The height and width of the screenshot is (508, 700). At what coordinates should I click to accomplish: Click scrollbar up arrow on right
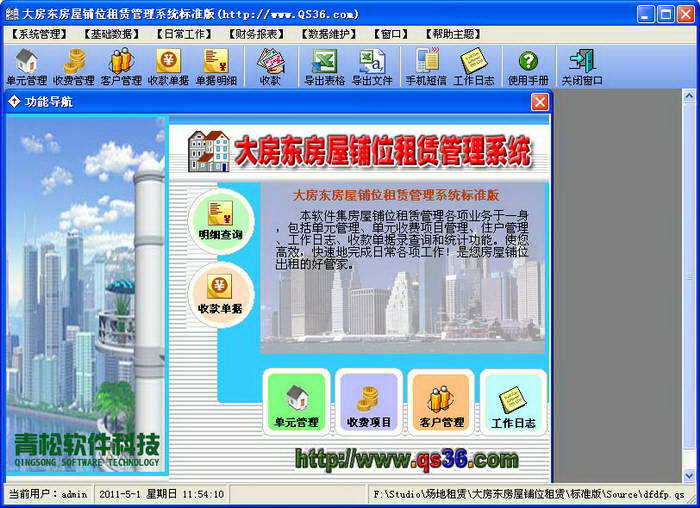pos(689,96)
